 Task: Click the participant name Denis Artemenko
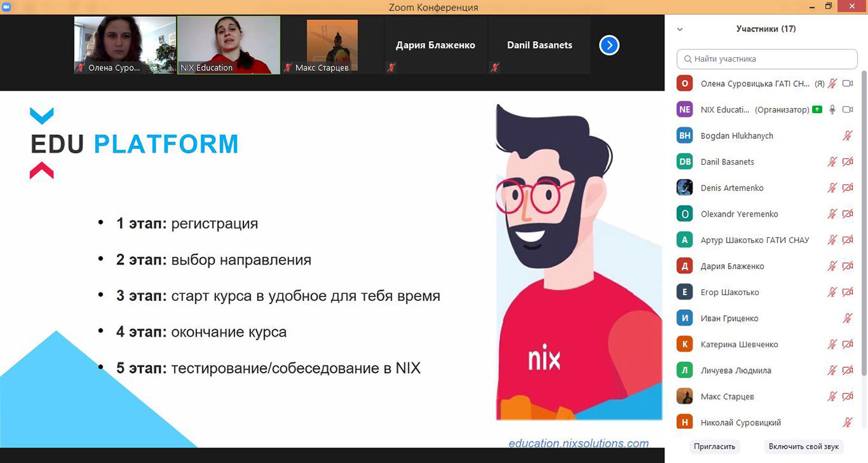(732, 188)
